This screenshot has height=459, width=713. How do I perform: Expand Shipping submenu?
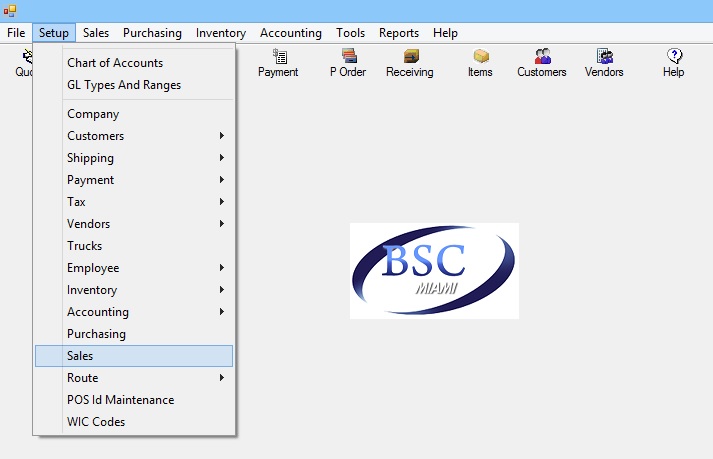134,158
